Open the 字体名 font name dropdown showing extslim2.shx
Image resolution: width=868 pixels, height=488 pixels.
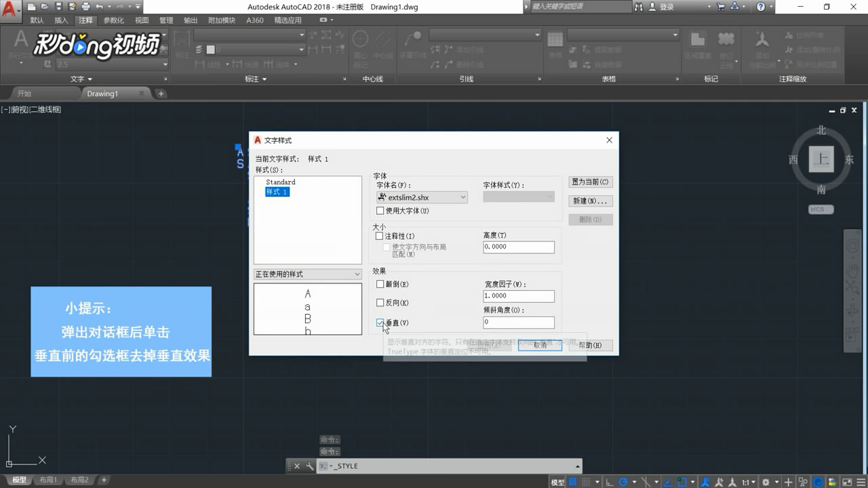coord(422,197)
